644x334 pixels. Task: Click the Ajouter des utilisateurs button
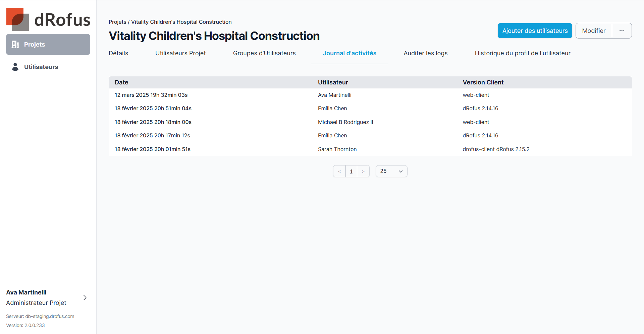tap(535, 31)
